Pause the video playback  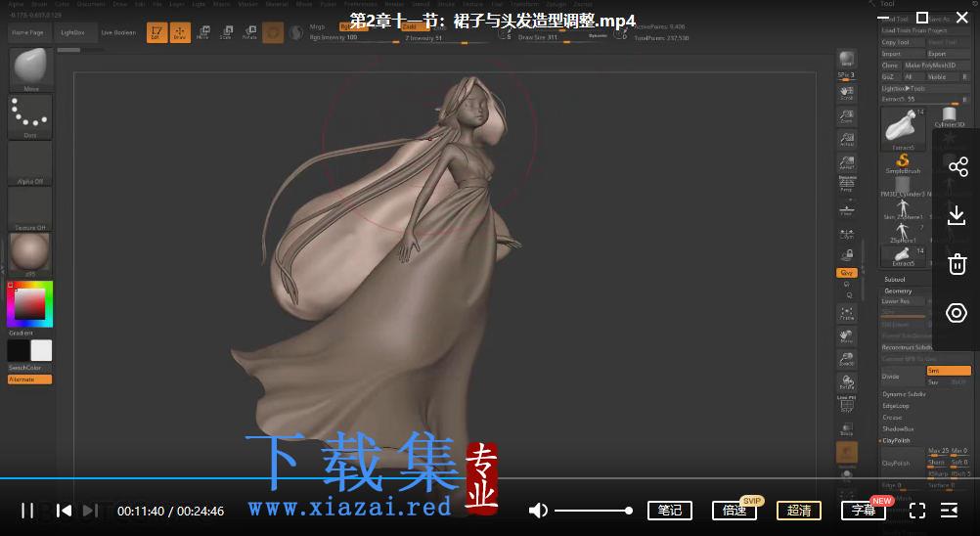[x=26, y=511]
